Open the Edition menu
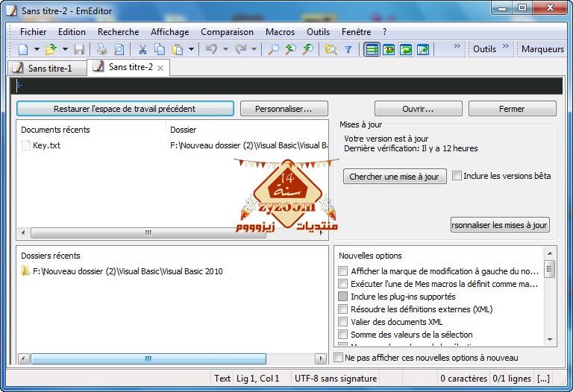573x392 pixels. [72, 32]
